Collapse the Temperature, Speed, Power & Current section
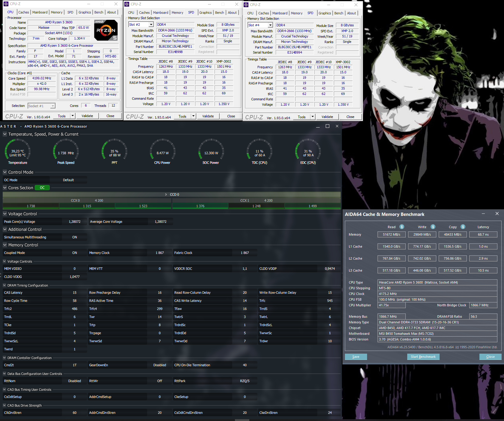The image size is (504, 421). pyautogui.click(x=5, y=134)
